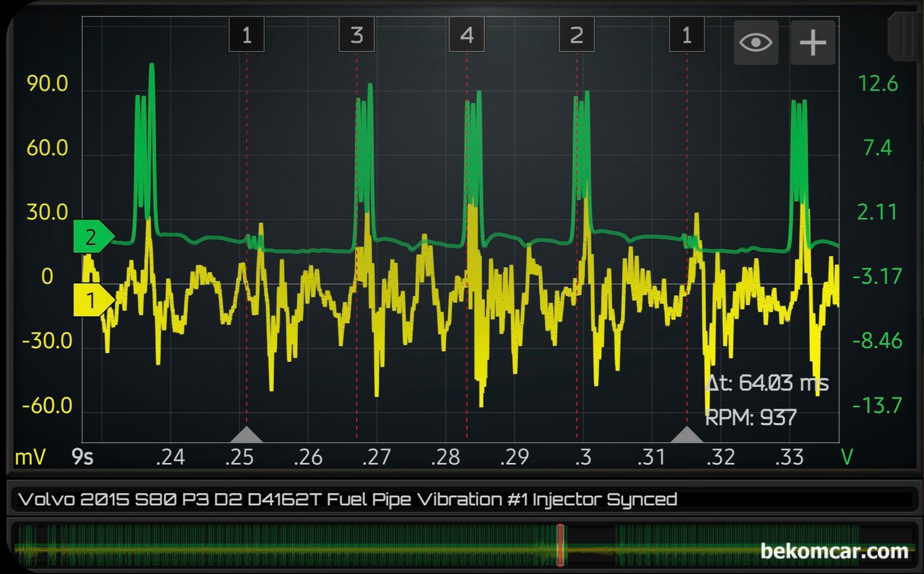
Task: Select the cylinder 3 marker label
Action: [356, 35]
